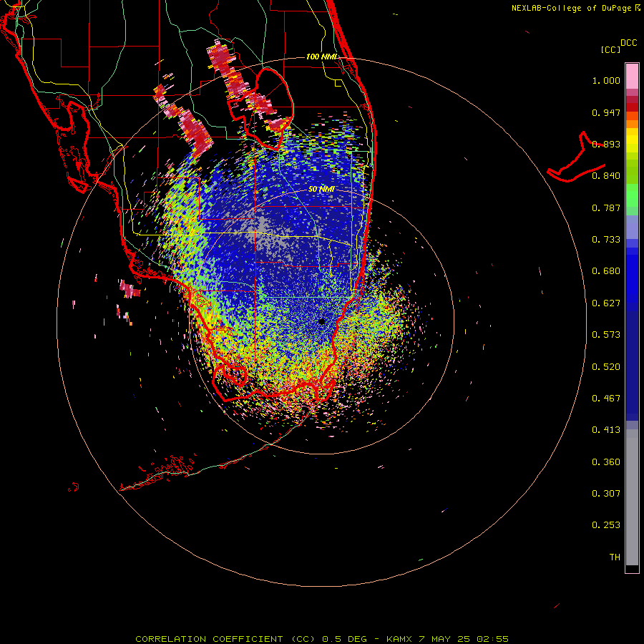Select the 0.893 color scale value
644x644 pixels.
[x=606, y=144]
